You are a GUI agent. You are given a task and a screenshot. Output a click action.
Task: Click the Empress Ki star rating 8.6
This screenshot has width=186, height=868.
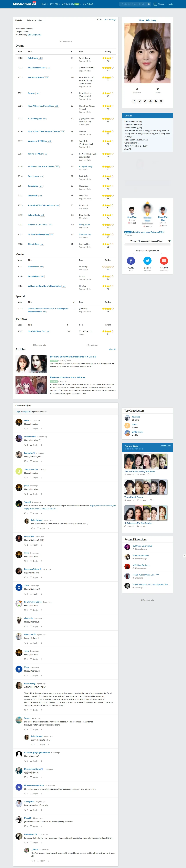108,196
